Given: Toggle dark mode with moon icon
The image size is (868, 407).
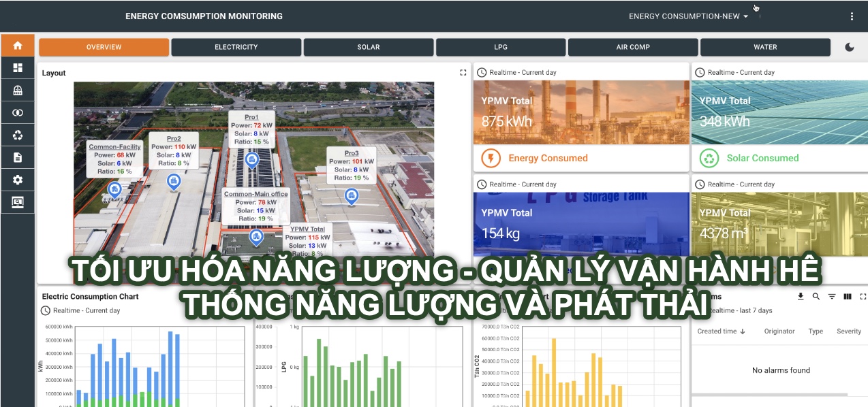Looking at the screenshot, I should (850, 47).
